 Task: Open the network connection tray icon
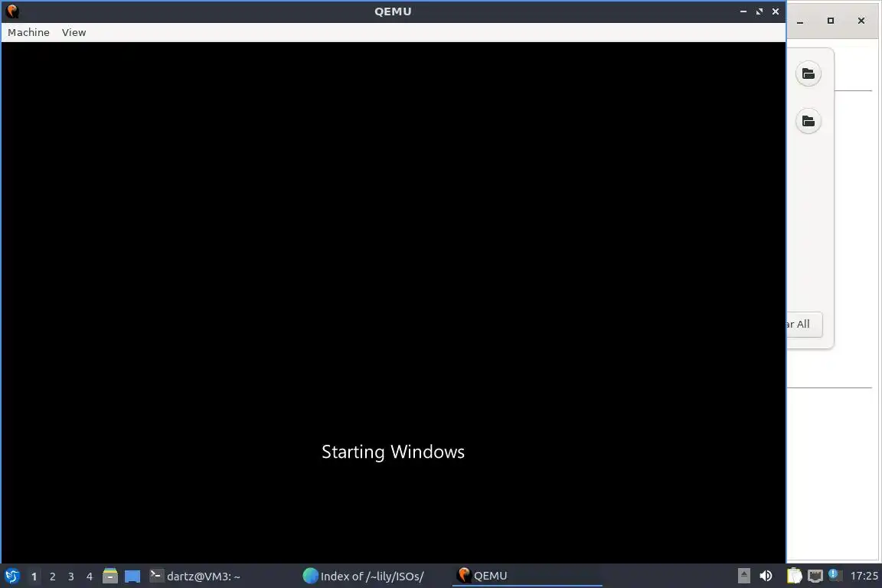[815, 576]
